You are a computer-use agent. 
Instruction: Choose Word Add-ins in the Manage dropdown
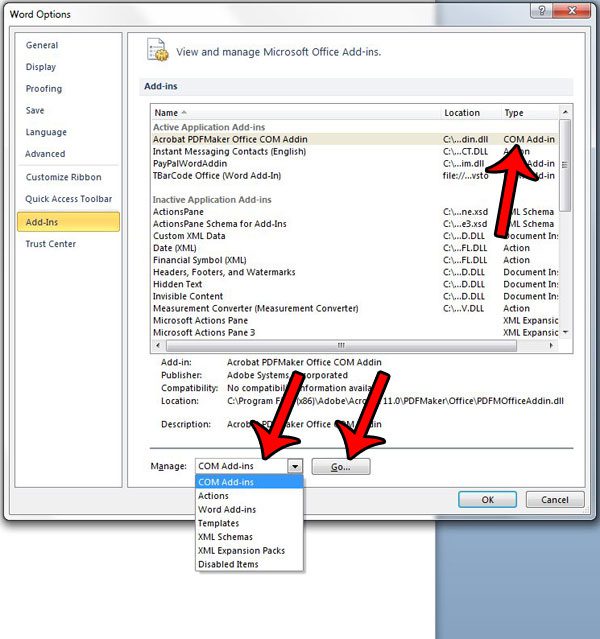click(x=249, y=510)
